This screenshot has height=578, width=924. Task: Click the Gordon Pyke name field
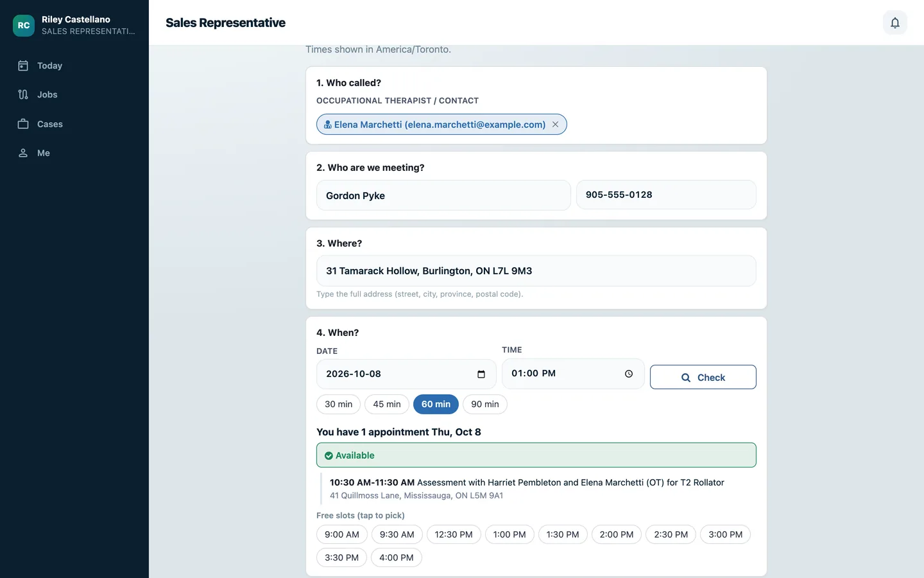click(x=443, y=195)
